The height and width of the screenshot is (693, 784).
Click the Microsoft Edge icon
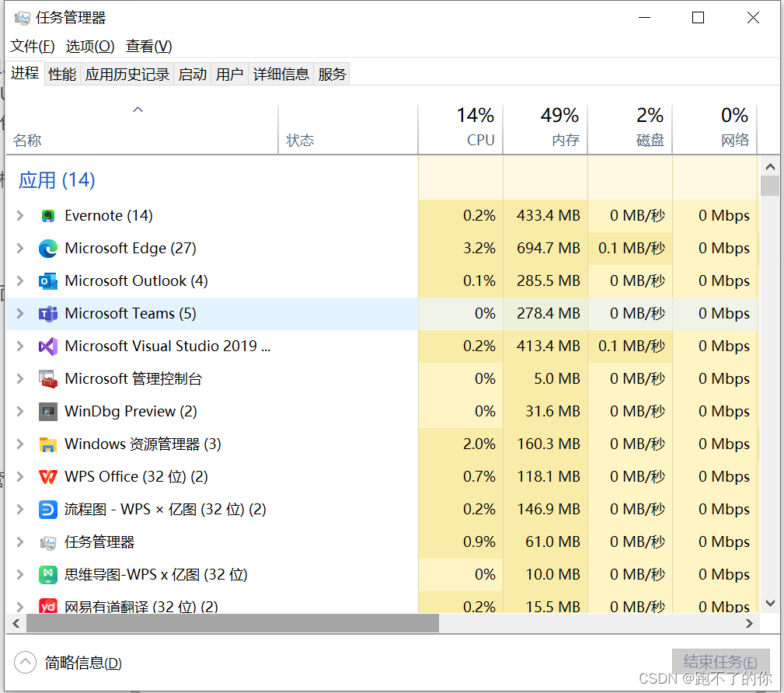coord(48,249)
